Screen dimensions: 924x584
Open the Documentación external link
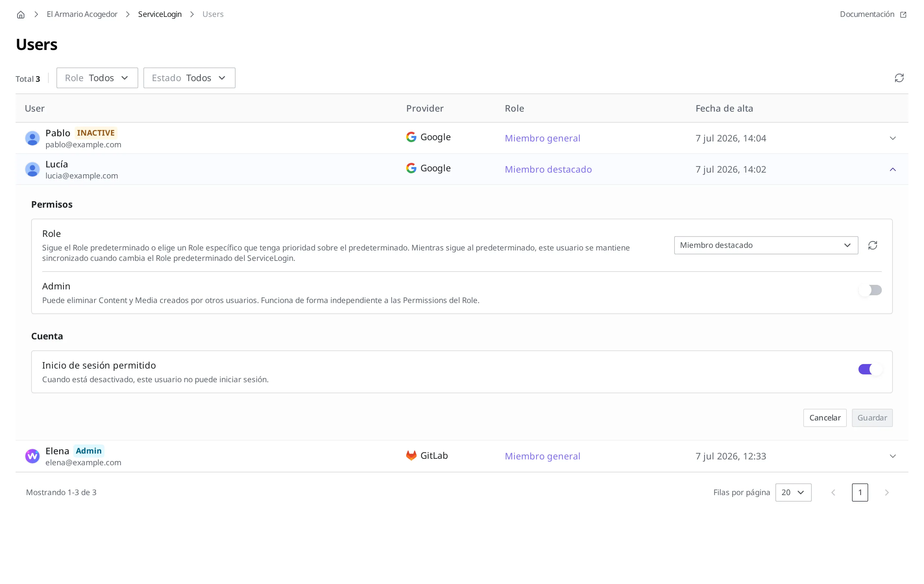click(x=873, y=14)
